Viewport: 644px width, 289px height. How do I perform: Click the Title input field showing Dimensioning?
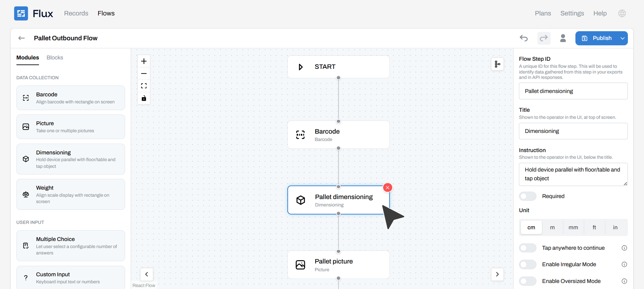[x=573, y=131]
